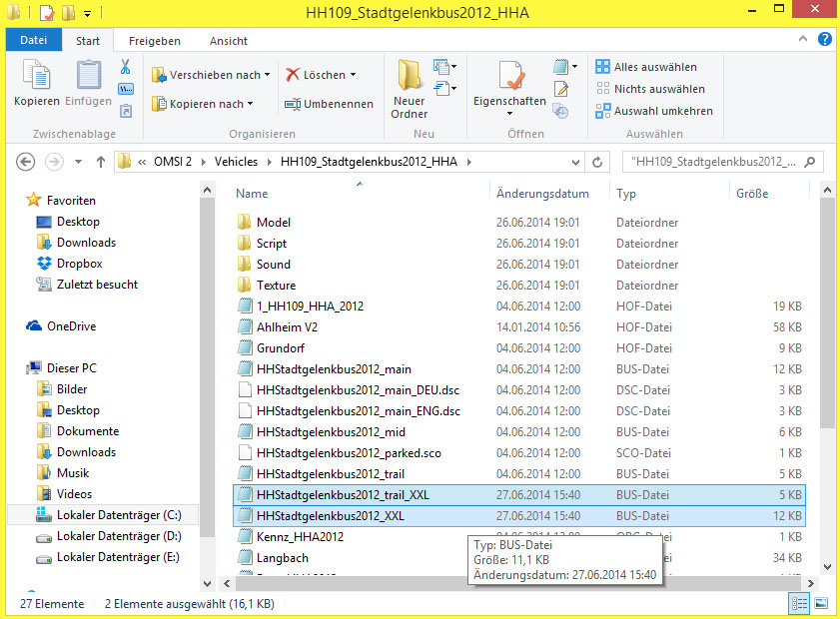Click the Kopieren (copy) ribbon icon
Viewport: 840px width, 619px height.
pos(36,74)
